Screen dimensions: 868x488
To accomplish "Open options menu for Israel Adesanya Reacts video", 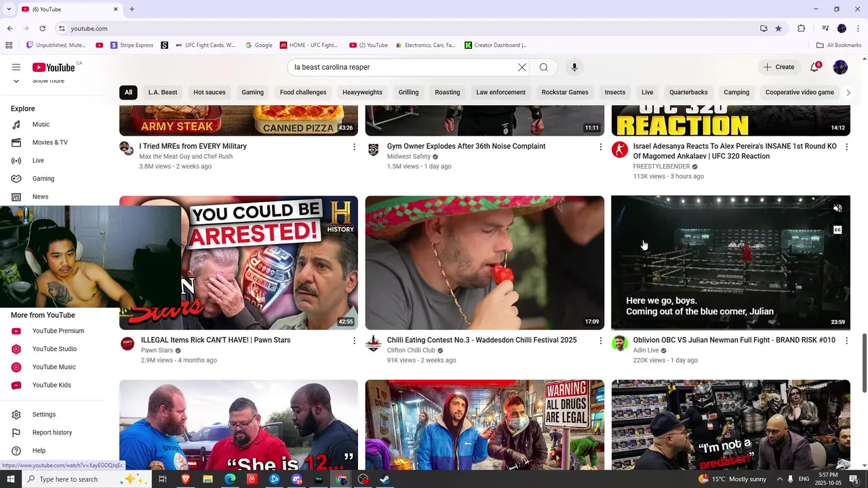I will click(x=846, y=146).
